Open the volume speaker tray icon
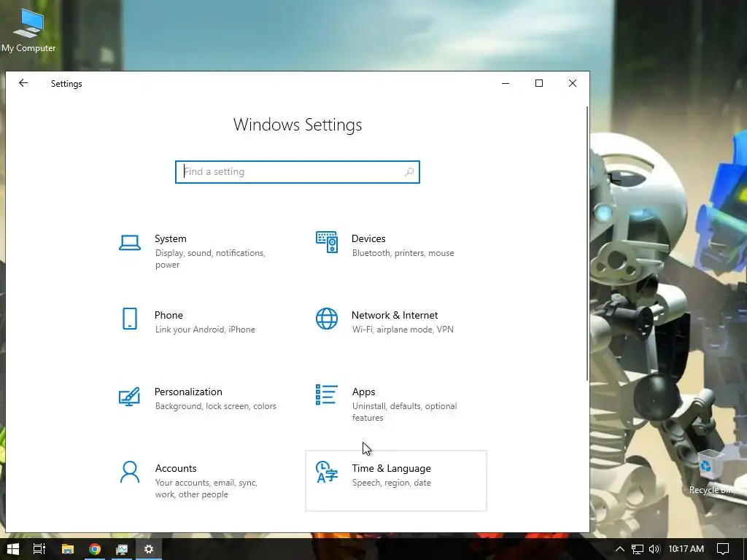Viewport: 747px width, 560px height. tap(654, 549)
